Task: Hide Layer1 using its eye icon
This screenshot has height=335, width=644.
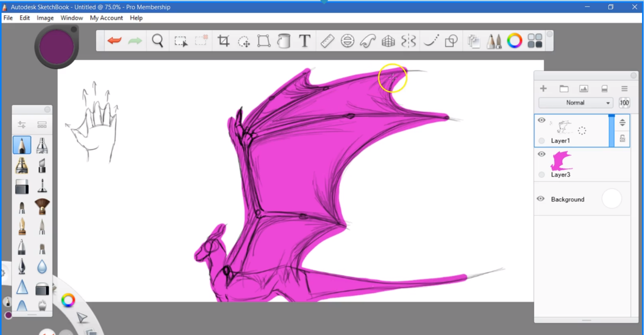Action: point(541,120)
